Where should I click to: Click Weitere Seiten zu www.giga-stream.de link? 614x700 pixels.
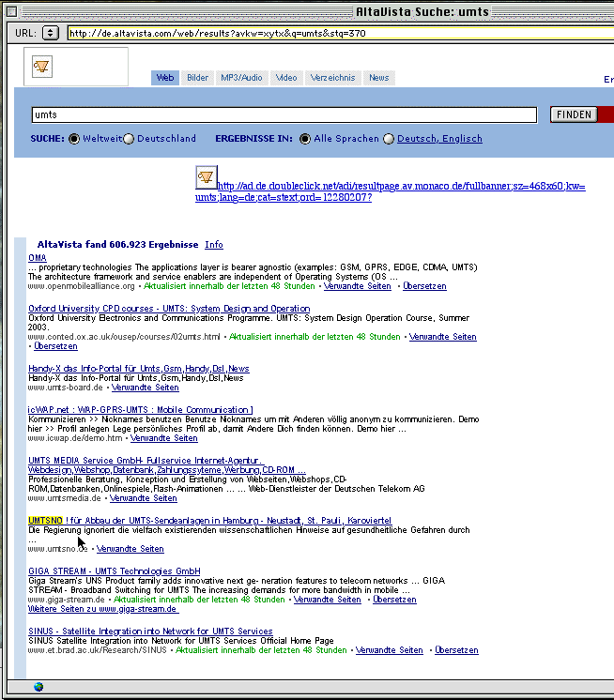pos(102,609)
